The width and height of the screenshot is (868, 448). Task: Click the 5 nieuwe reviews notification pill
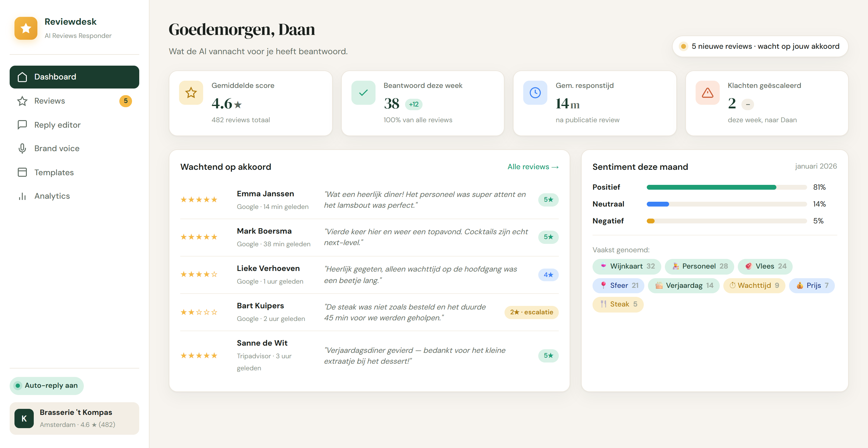(x=760, y=46)
